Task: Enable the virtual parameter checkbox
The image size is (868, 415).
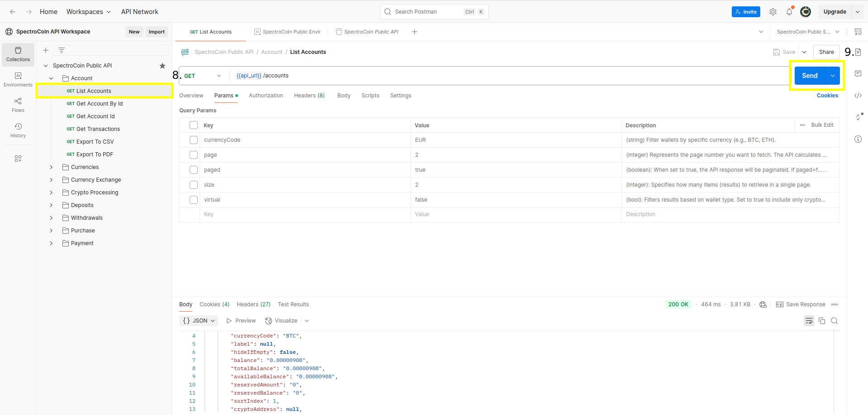Action: (194, 200)
